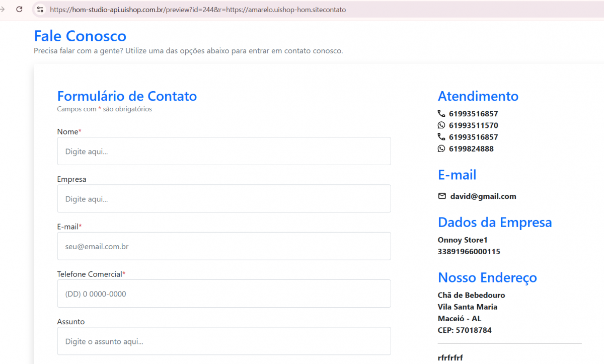This screenshot has width=604, height=364.
Task: Click the company number 33891966000115
Action: click(x=469, y=251)
